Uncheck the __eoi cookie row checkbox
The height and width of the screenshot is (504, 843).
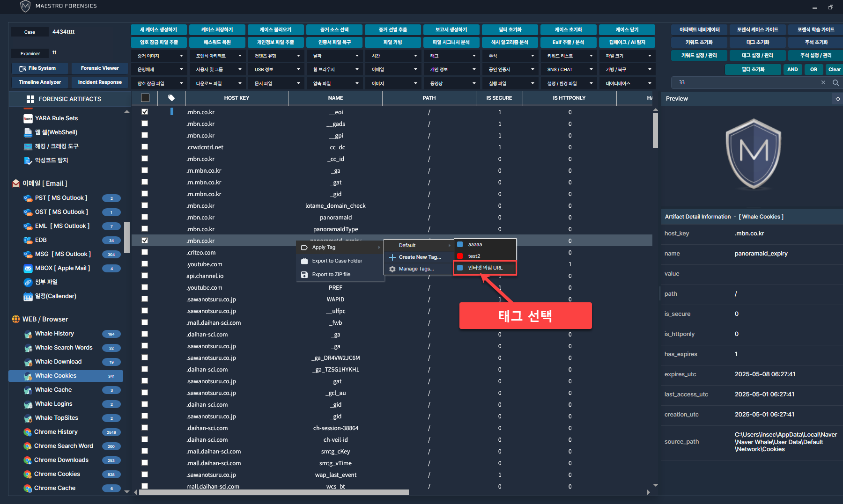click(145, 112)
